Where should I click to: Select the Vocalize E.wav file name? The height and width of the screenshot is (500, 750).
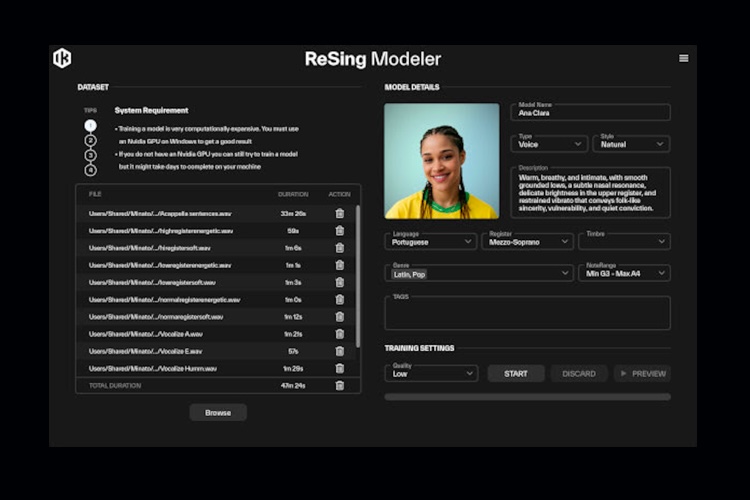pyautogui.click(x=145, y=351)
